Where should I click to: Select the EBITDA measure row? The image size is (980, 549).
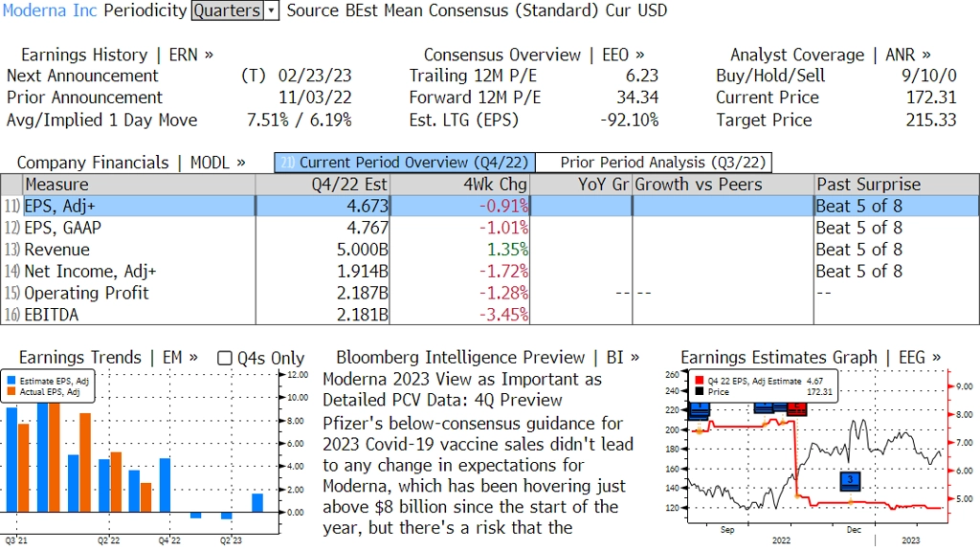point(490,315)
